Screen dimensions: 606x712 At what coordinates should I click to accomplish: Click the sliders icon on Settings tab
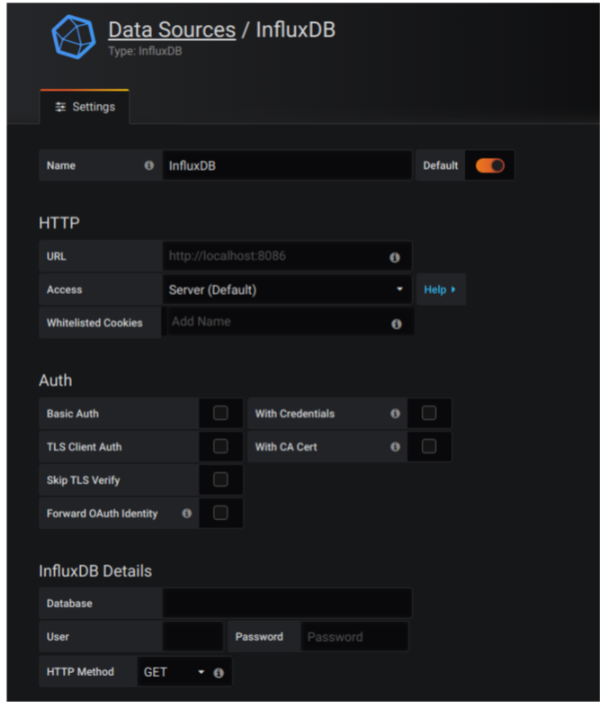pyautogui.click(x=60, y=107)
